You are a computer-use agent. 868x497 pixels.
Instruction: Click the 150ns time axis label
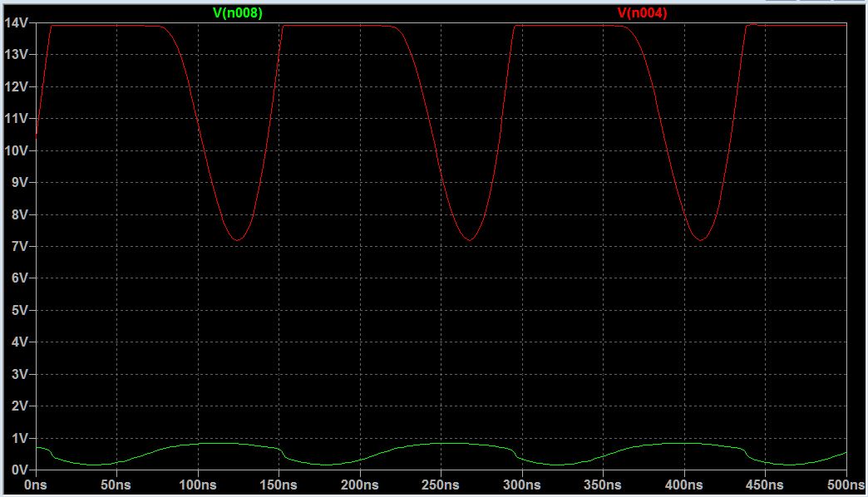coord(279,485)
